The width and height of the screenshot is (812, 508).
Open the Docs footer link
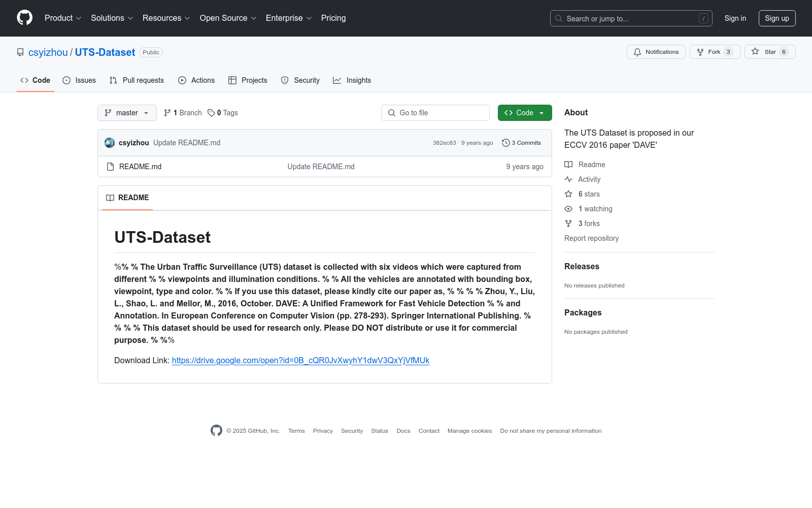[x=403, y=431]
